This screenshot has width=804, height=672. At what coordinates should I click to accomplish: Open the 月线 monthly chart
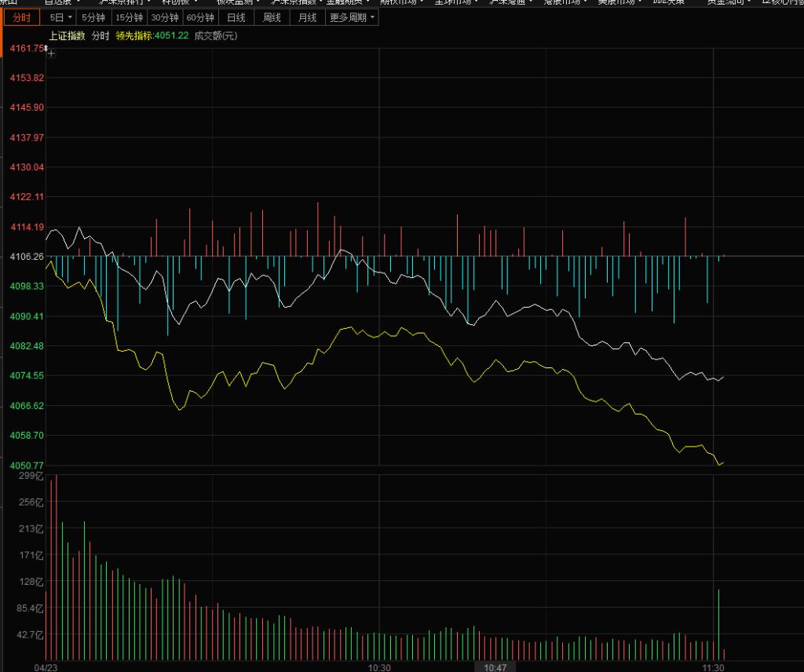(307, 17)
